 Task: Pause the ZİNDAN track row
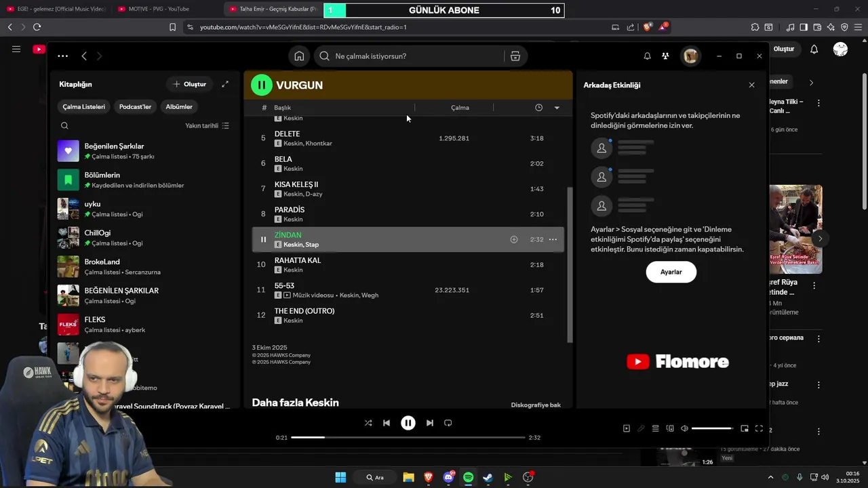point(263,239)
